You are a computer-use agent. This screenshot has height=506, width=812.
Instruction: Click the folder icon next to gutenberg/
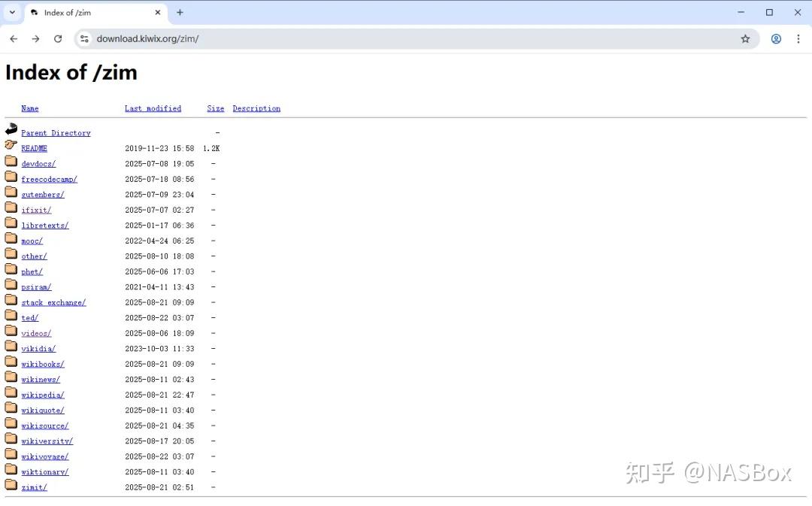tap(11, 192)
